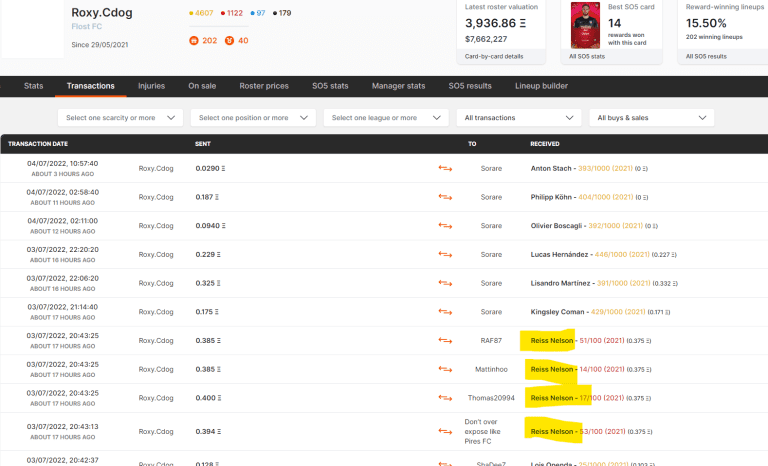Click the swap arrows icon in Mattinhoo row

[445, 369]
